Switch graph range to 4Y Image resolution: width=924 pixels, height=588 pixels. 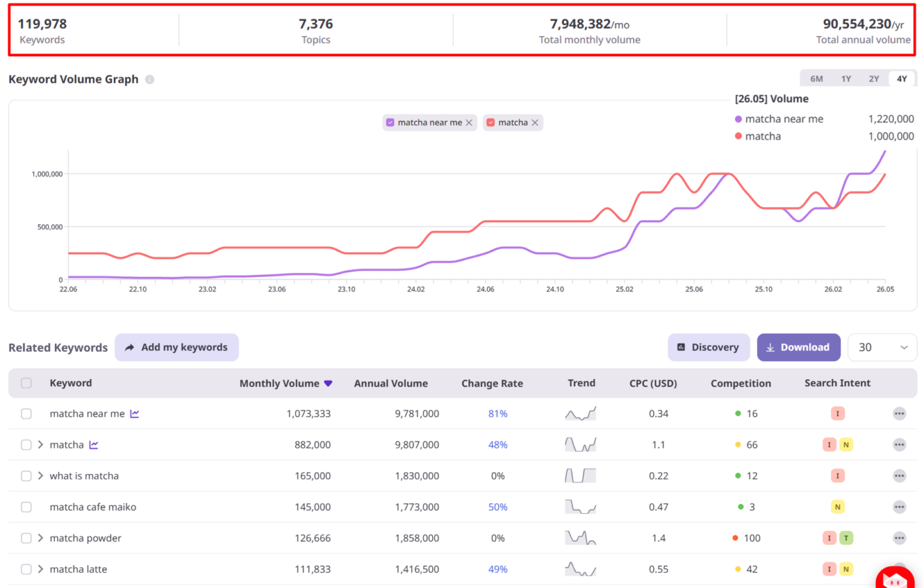902,79
